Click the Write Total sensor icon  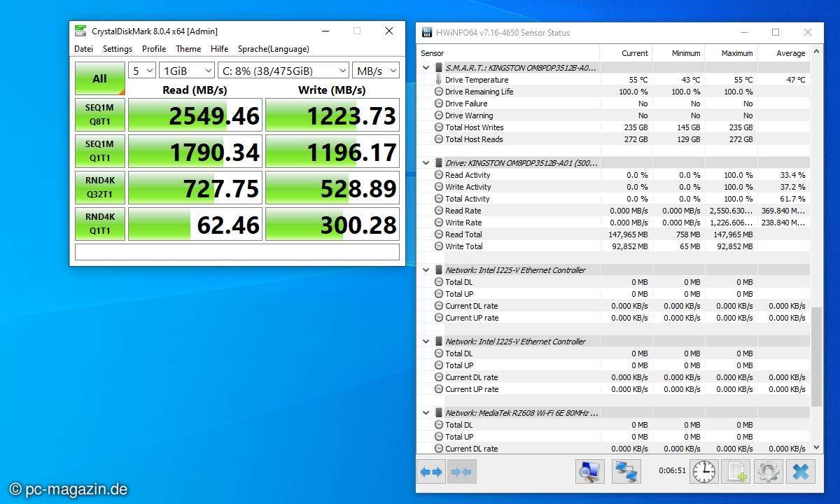439,246
